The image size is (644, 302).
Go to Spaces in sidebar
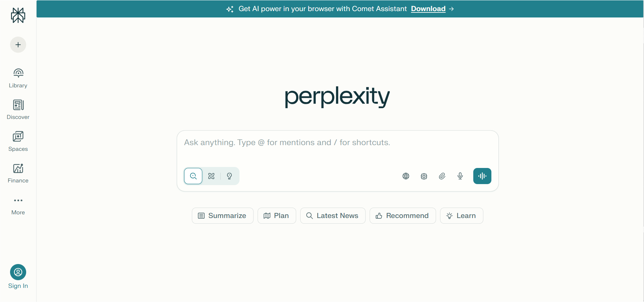(x=18, y=141)
